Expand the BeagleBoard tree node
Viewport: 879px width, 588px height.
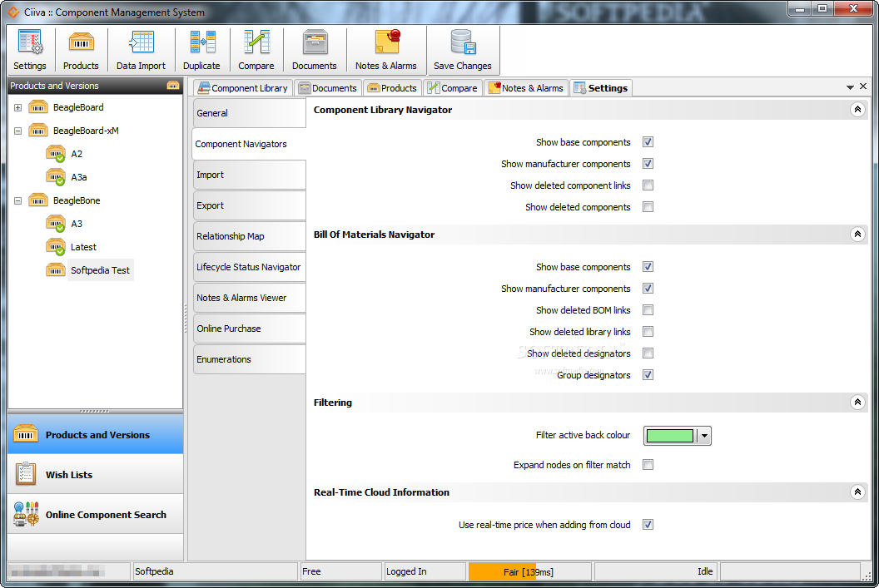click(x=18, y=107)
